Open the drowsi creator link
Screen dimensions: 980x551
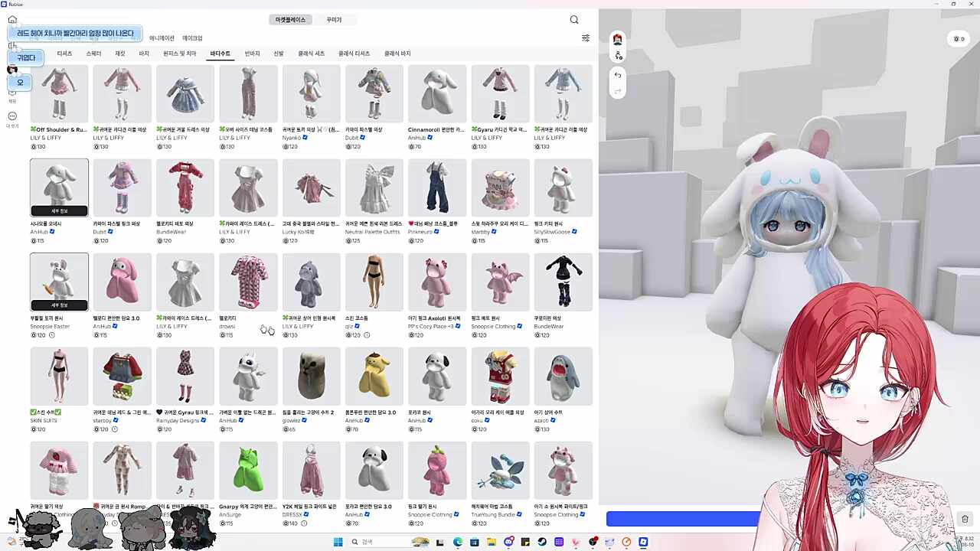227,326
